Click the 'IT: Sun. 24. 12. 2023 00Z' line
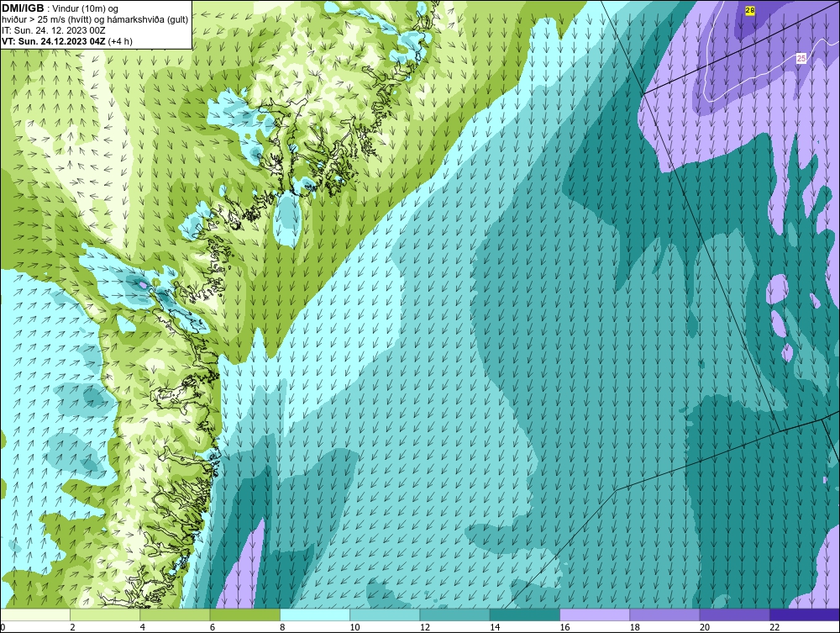The image size is (840, 633). [54, 30]
